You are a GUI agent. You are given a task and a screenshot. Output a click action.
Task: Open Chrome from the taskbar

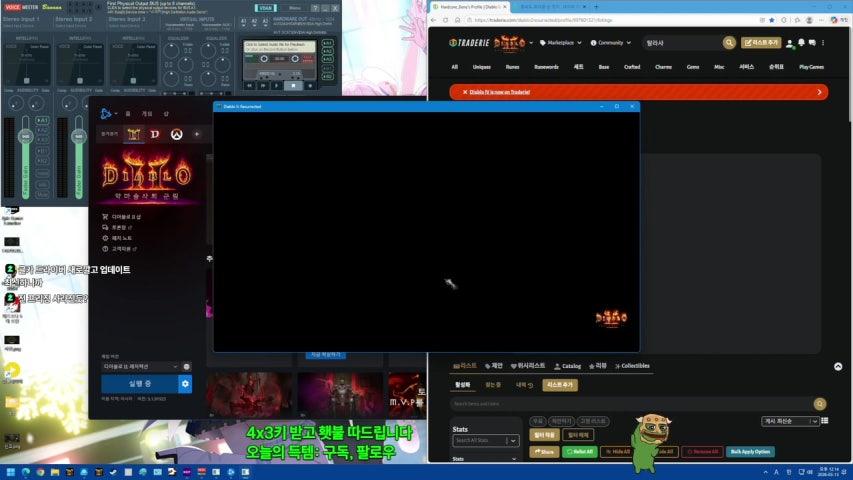pyautogui.click(x=40, y=472)
